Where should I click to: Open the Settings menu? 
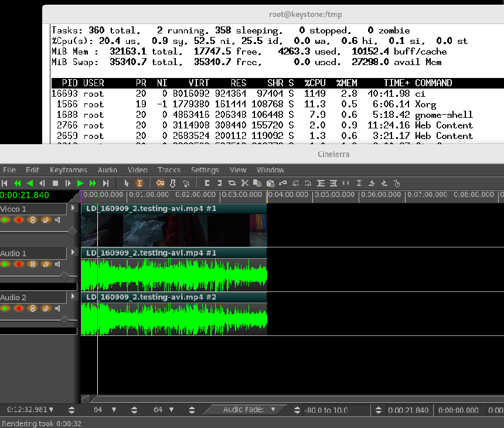pos(205,170)
